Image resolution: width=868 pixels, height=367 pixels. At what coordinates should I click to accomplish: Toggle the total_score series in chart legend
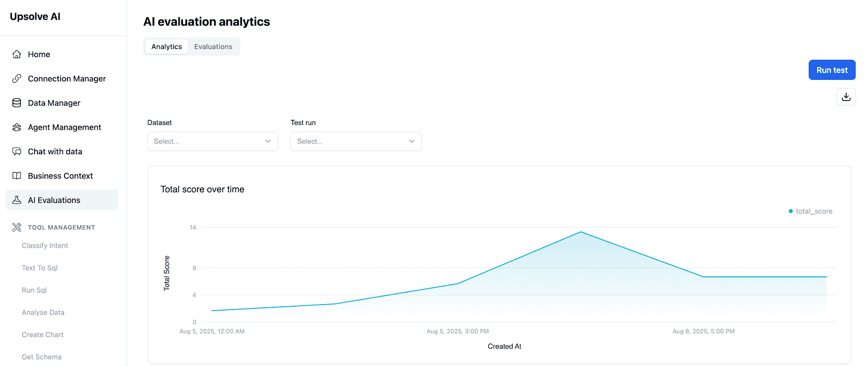(810, 211)
